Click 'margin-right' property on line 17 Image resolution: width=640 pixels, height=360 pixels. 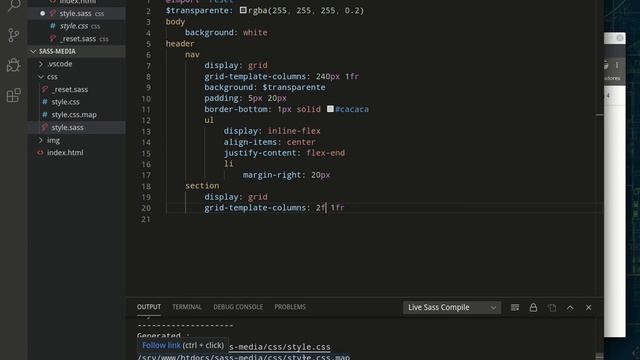tap(272, 175)
